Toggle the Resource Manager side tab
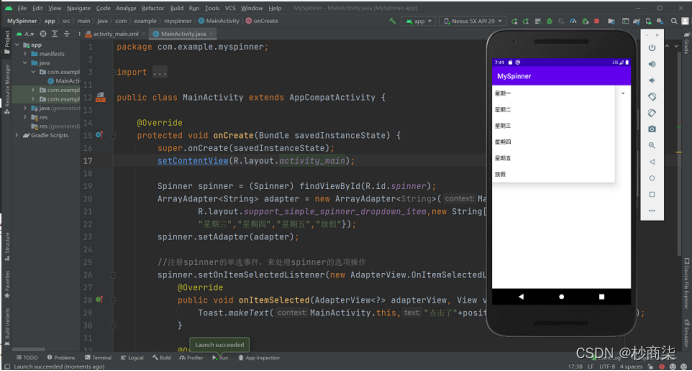This screenshot has width=692, height=371. coord(7,90)
